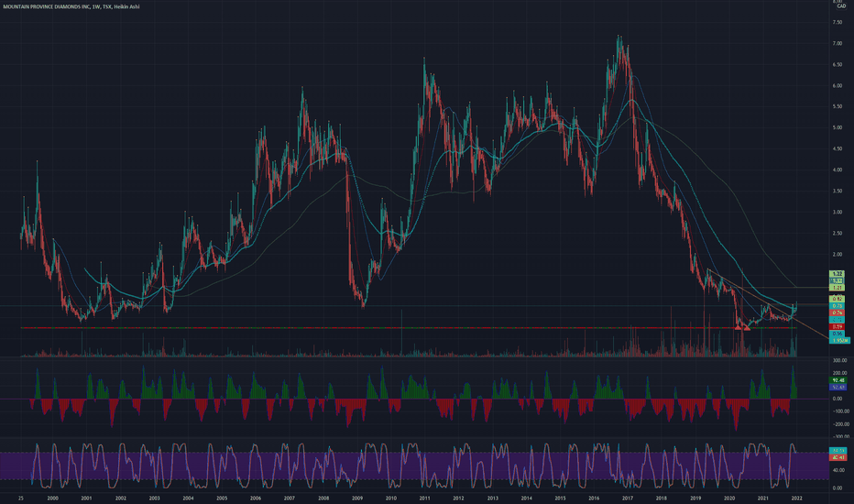The image size is (854, 504).
Task: Select the 6.00 price axis label
Action: [837, 85]
